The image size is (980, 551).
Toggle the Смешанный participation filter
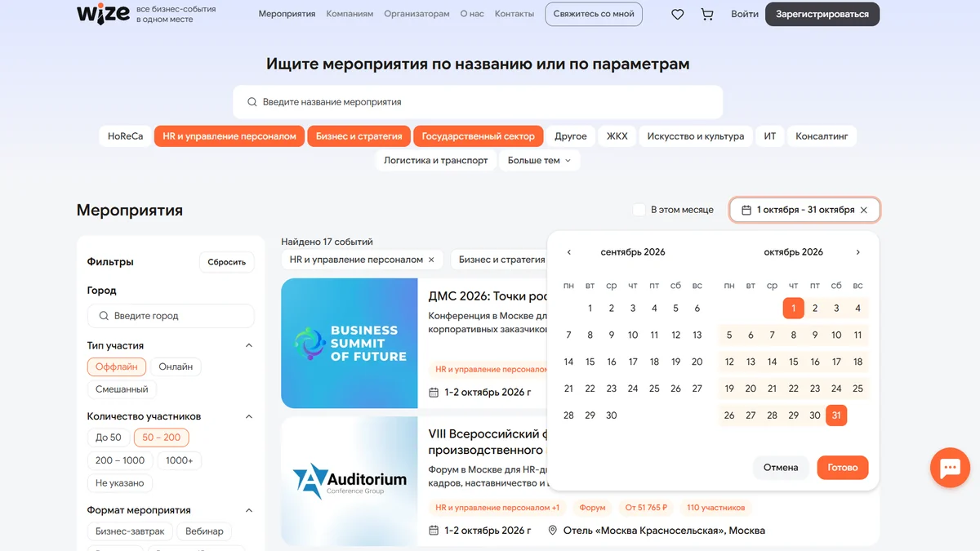coord(122,389)
